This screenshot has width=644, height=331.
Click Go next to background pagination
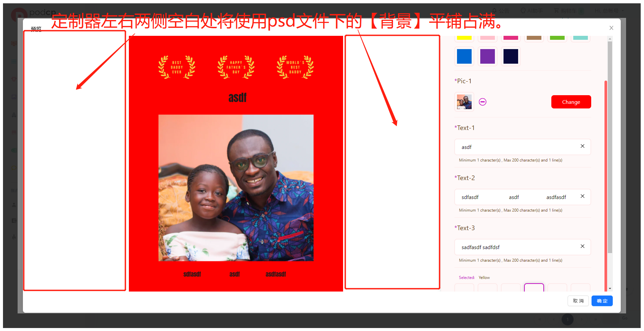pyautogui.click(x=625, y=318)
